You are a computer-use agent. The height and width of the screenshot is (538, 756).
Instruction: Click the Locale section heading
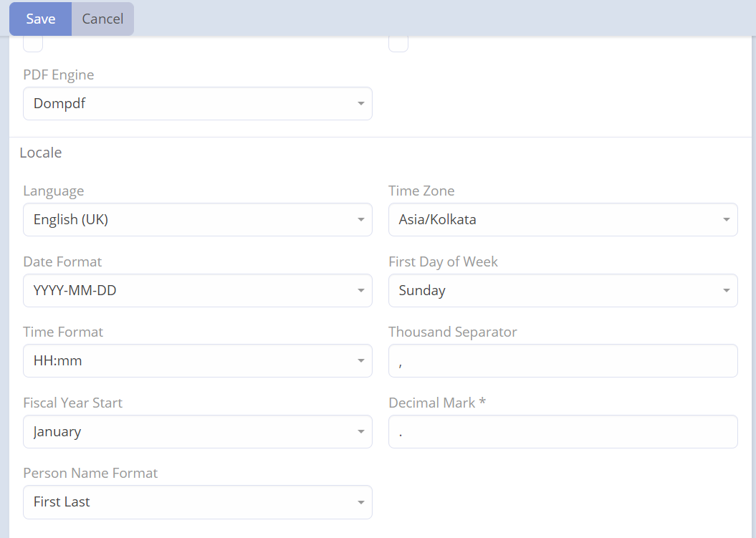[41, 153]
